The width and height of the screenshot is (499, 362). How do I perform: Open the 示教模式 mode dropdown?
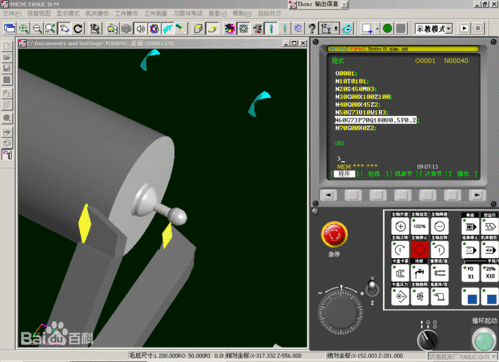pyautogui.click(x=434, y=29)
